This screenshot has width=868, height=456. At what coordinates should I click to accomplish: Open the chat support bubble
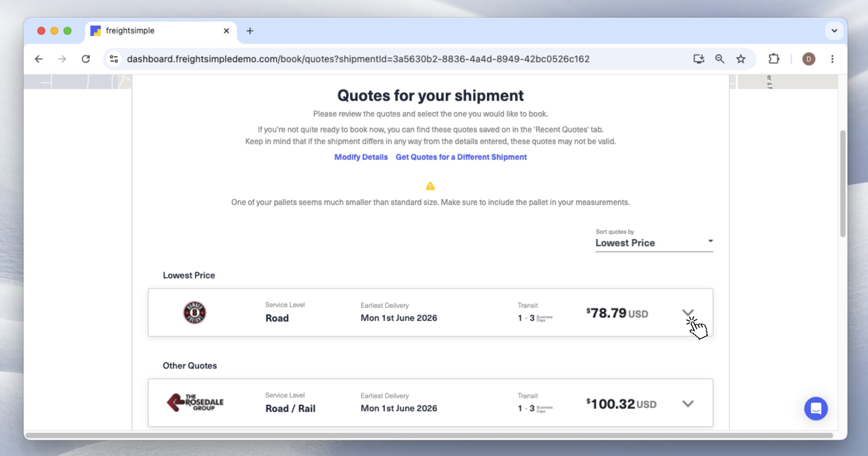(816, 409)
